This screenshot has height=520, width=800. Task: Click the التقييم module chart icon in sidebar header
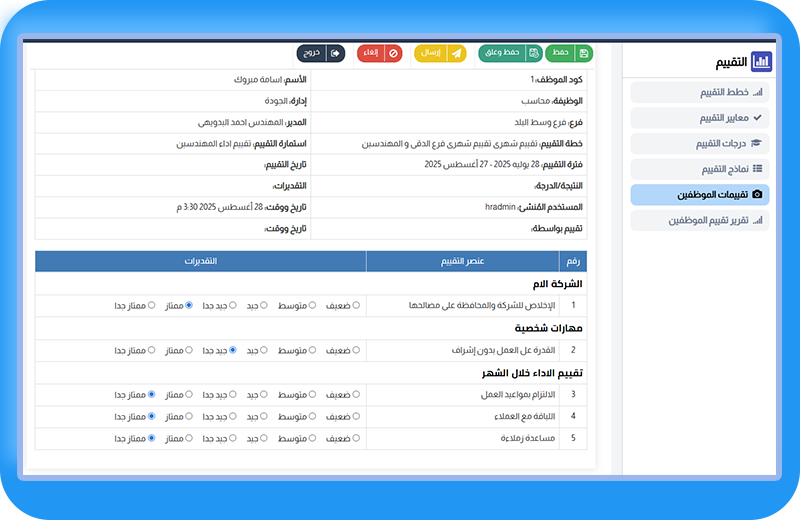click(x=761, y=62)
